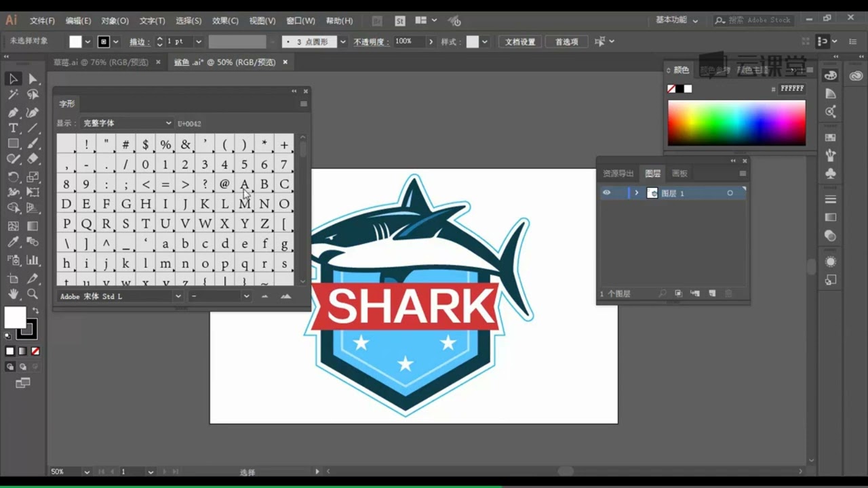Open the 基本功能 workspace dropdown
This screenshot has width=868, height=488.
point(676,20)
